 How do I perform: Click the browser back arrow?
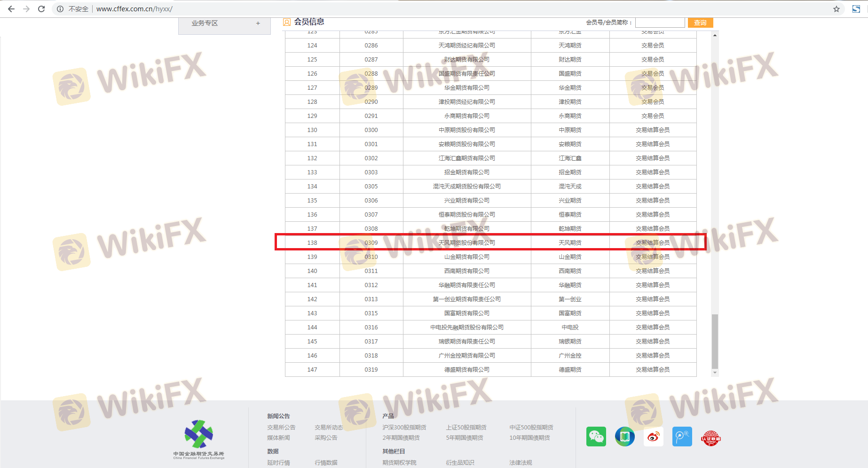(11, 9)
